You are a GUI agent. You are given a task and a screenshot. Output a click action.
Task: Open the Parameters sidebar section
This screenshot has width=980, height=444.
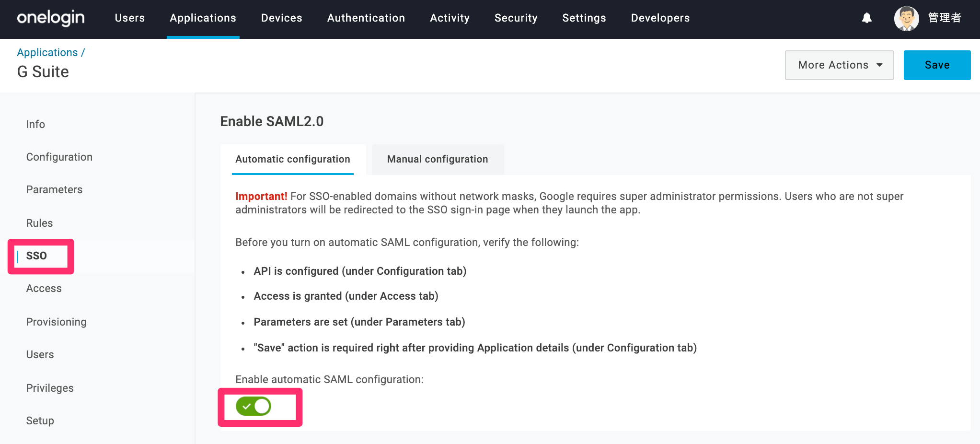tap(54, 190)
